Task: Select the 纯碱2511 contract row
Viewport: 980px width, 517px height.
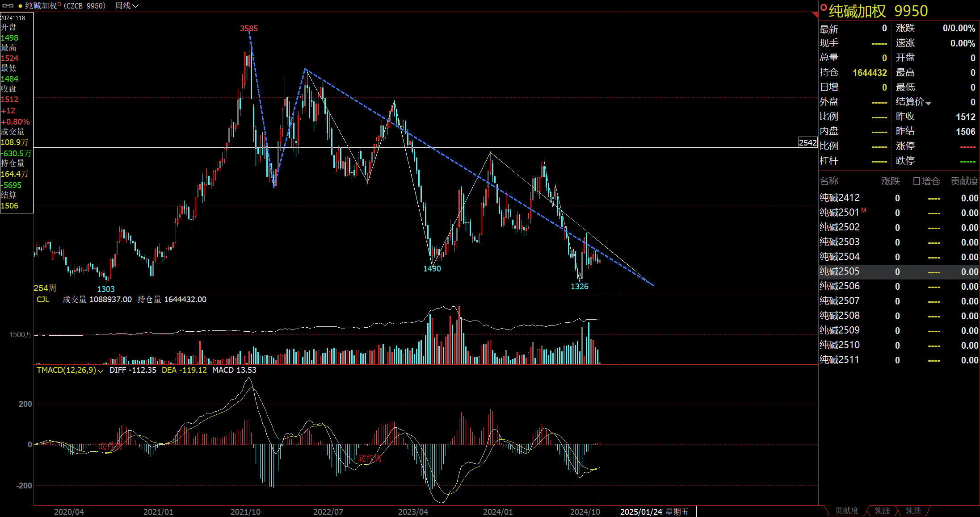Action: 899,360
